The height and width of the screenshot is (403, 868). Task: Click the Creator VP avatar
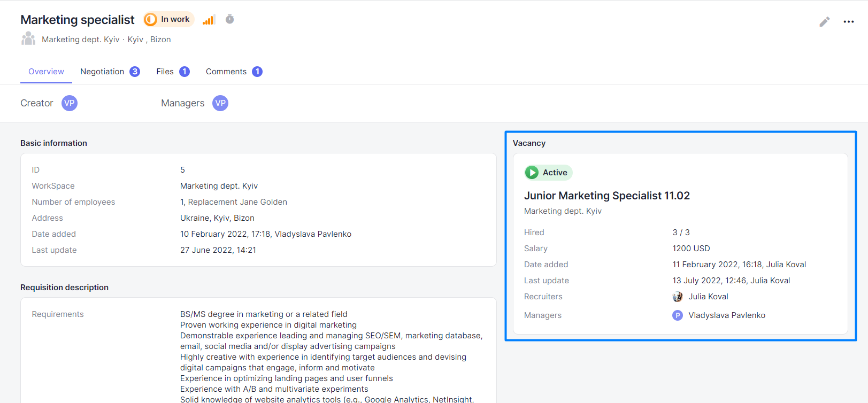[x=70, y=103]
